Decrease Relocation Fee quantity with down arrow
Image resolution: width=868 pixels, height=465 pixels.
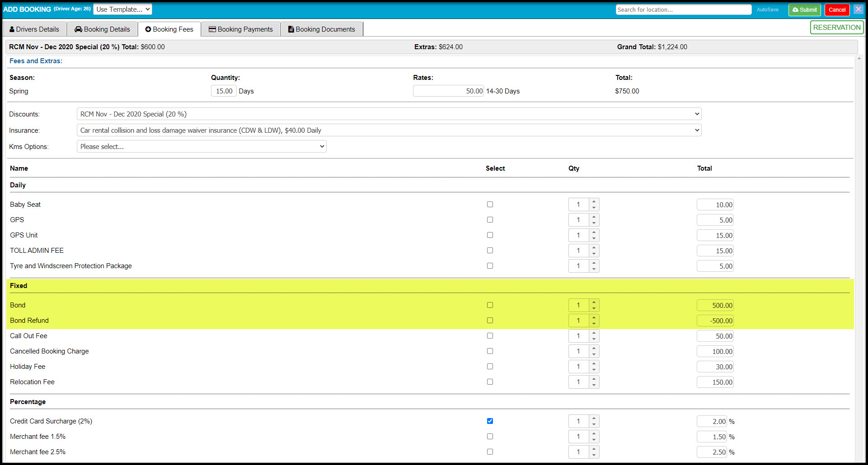594,385
